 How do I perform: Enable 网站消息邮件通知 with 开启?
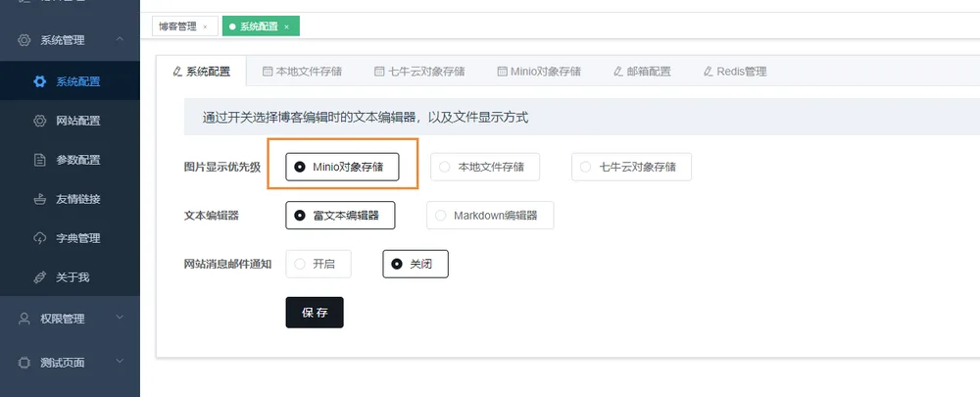click(x=318, y=264)
